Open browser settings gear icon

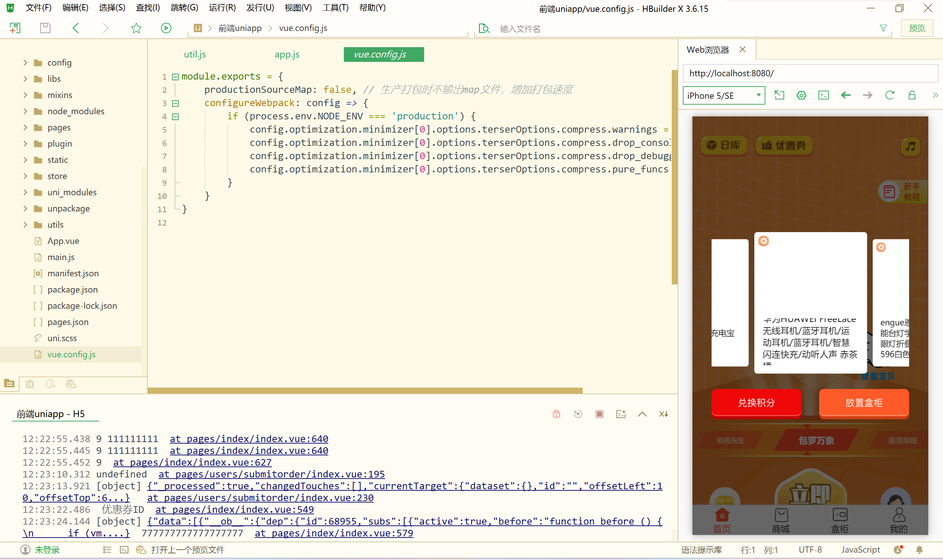click(801, 95)
